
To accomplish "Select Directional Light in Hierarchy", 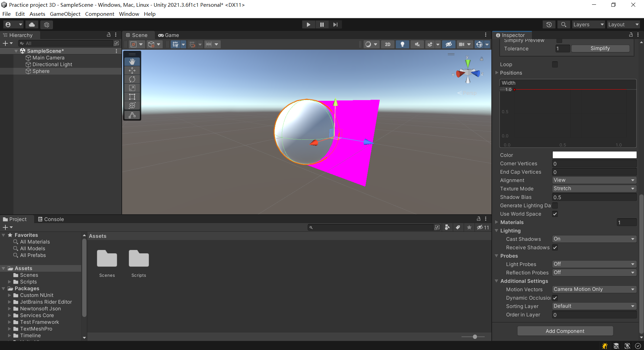I will click(52, 64).
